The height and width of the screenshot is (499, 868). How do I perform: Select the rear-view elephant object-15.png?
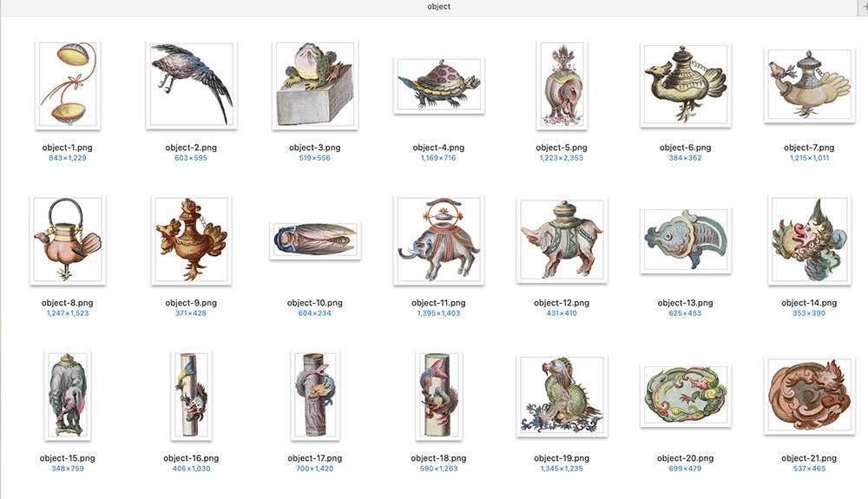click(x=68, y=396)
